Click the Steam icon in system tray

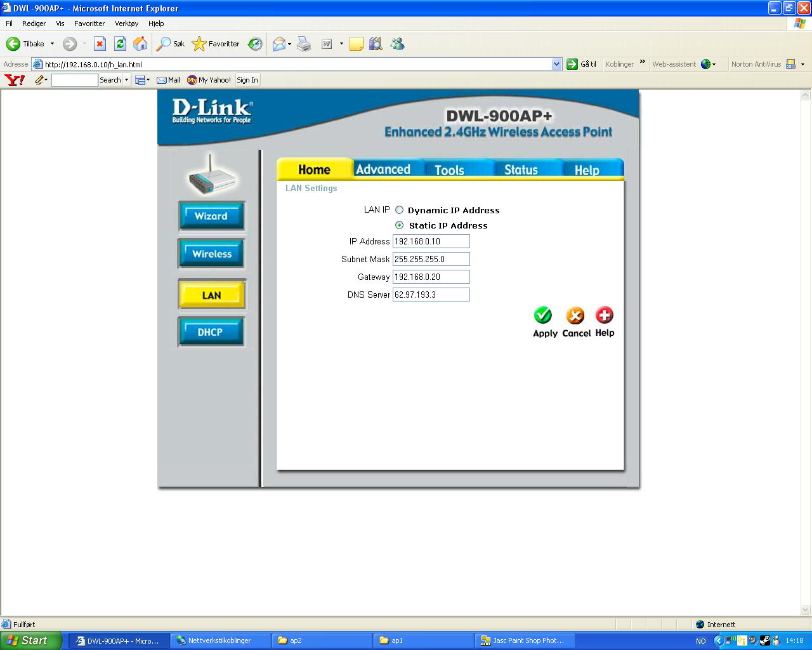tap(764, 640)
